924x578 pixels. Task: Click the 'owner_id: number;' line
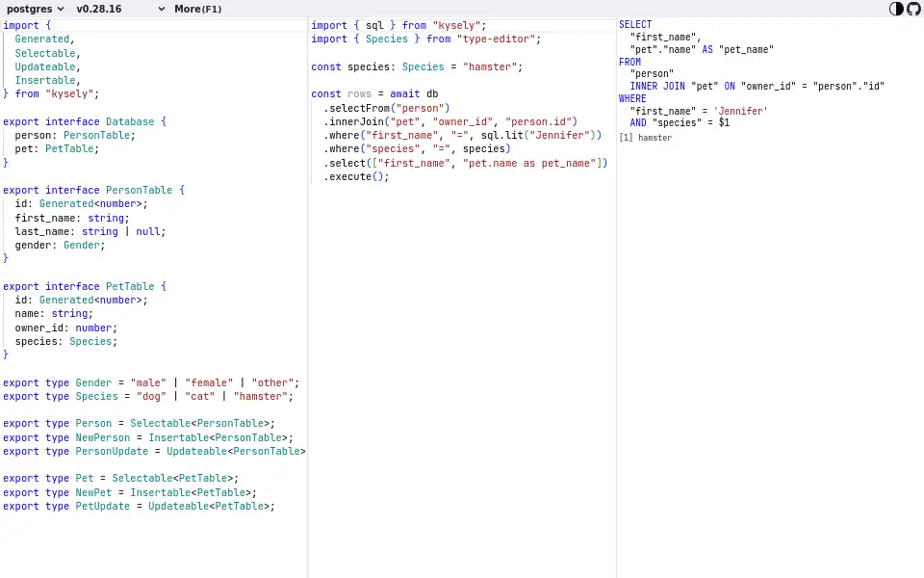tap(66, 328)
